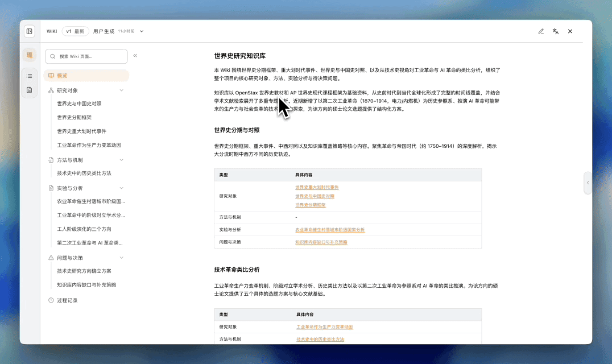The width and height of the screenshot is (612, 364).
Task: Click the 研究对象 section icon
Action: point(51,90)
